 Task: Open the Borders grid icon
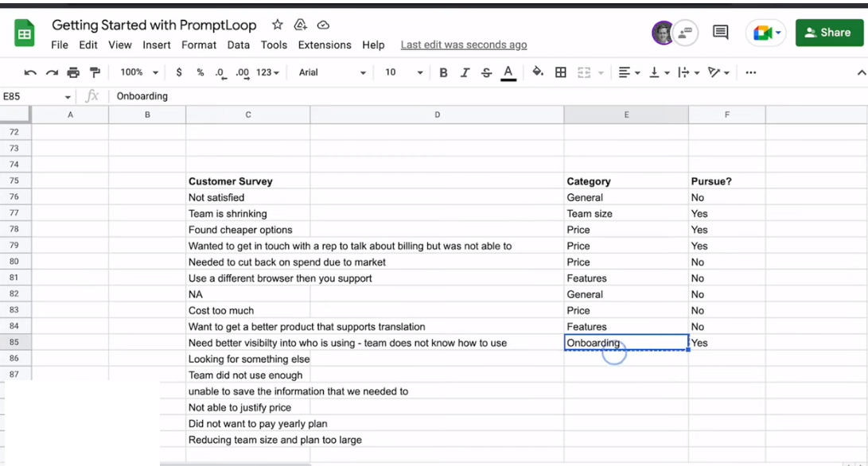(x=561, y=72)
